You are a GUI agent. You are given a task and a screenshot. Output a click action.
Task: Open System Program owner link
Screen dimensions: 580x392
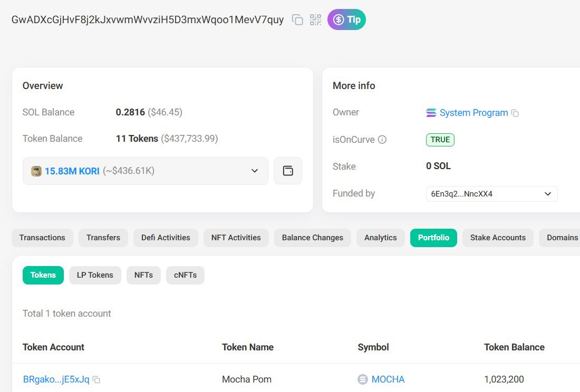click(x=473, y=113)
